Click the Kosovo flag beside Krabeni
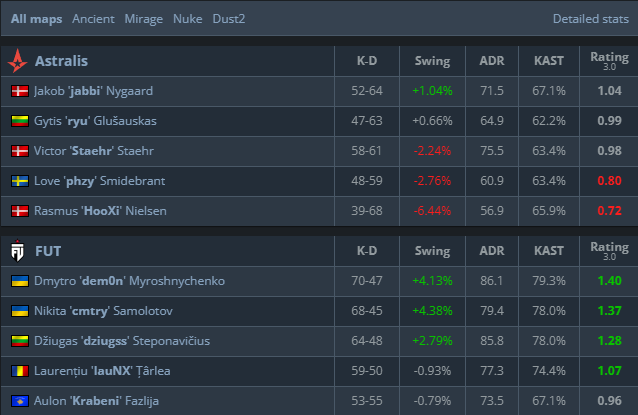Image resolution: width=638 pixels, height=415 pixels. coord(19,400)
